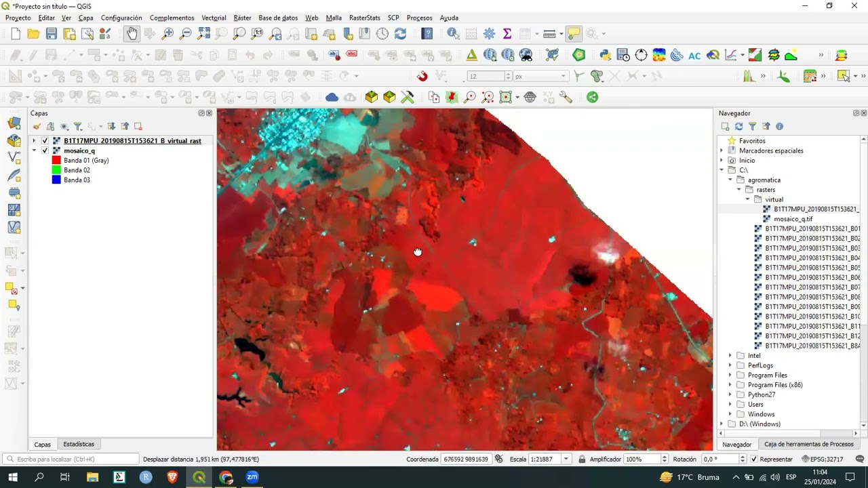Image resolution: width=868 pixels, height=488 pixels.
Task: Toggle the snapping magnet icon
Action: pyautogui.click(x=422, y=76)
